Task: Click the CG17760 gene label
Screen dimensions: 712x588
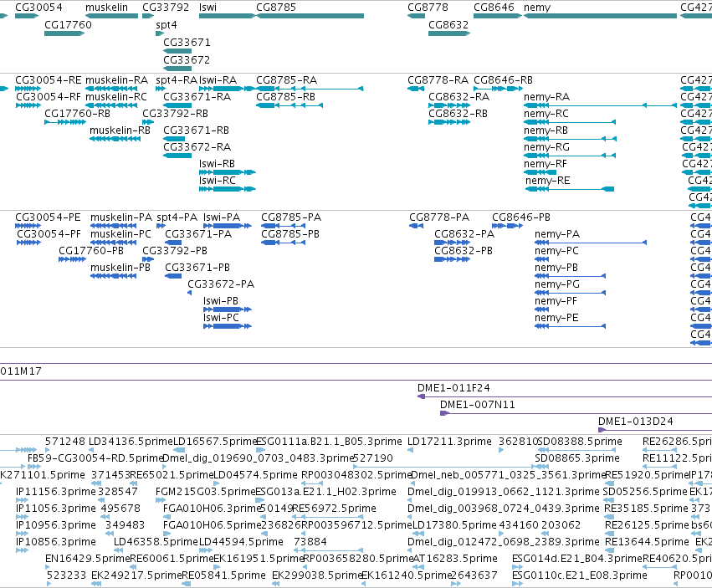Action: [68, 24]
